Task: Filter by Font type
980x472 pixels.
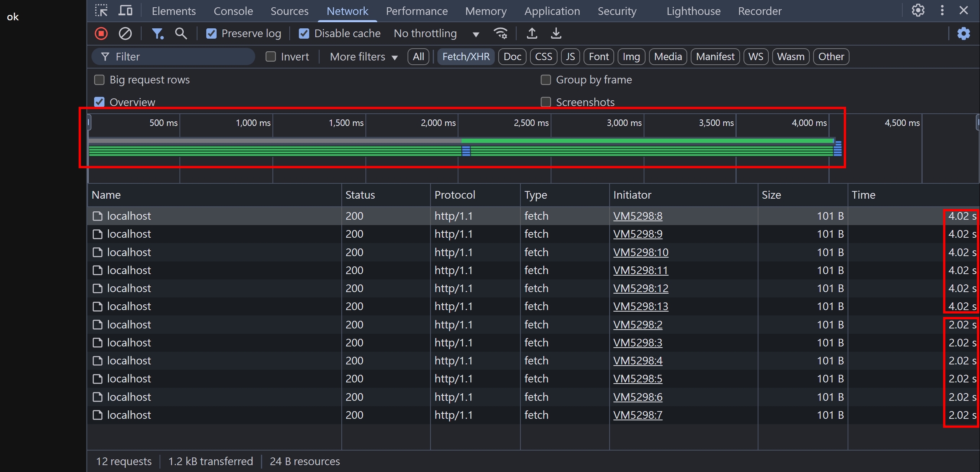Action: point(598,57)
